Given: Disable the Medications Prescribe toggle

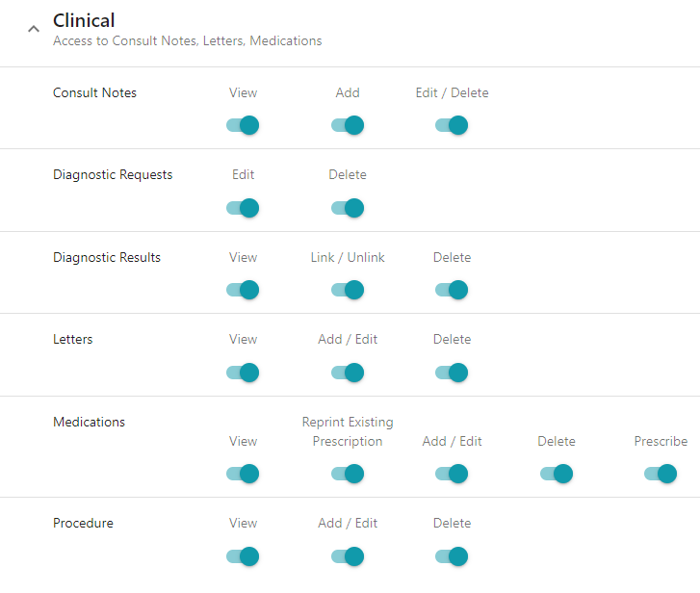Looking at the screenshot, I should (661, 474).
